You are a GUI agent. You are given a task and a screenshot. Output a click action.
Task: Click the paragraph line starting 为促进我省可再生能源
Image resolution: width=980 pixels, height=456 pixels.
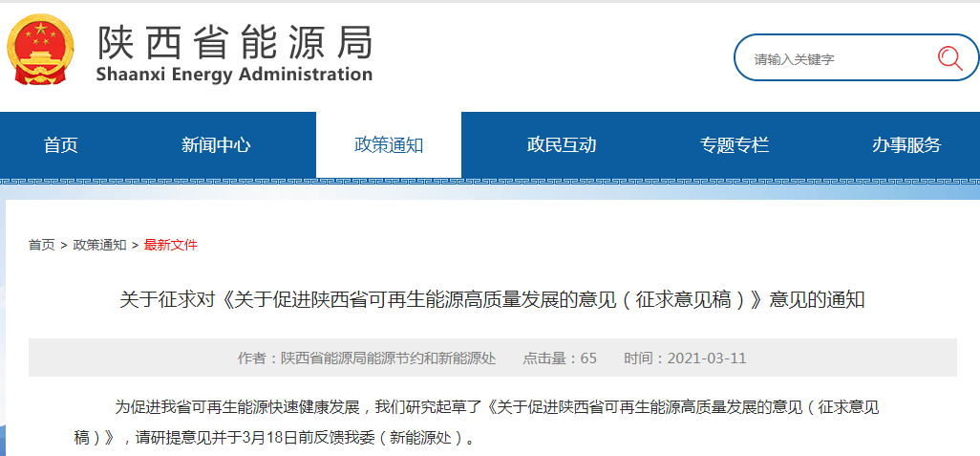[497, 407]
